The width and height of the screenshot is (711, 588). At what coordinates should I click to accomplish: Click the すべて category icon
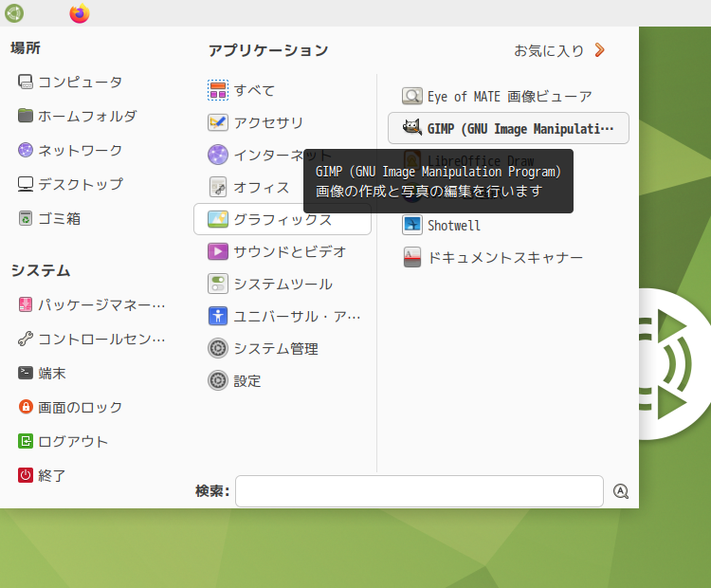pyautogui.click(x=218, y=90)
